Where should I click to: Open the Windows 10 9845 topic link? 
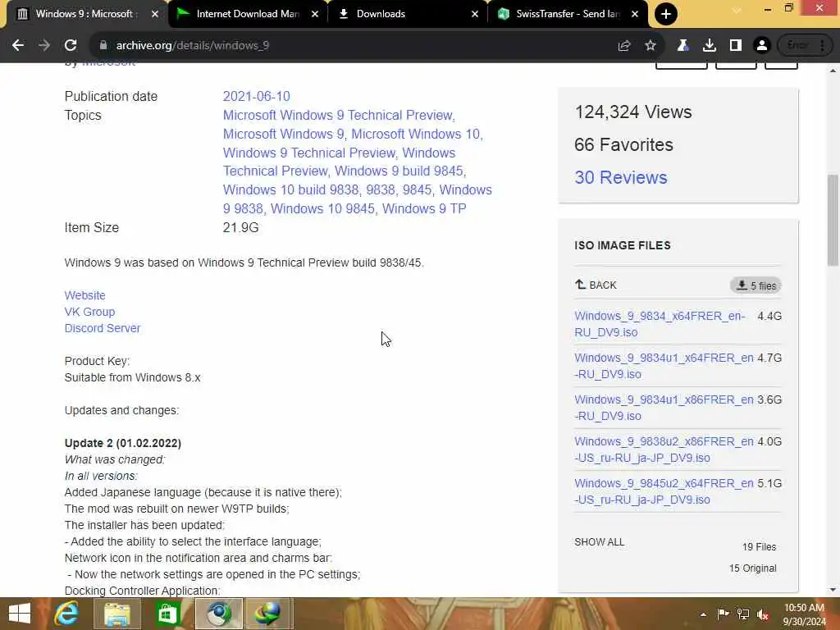(x=322, y=208)
